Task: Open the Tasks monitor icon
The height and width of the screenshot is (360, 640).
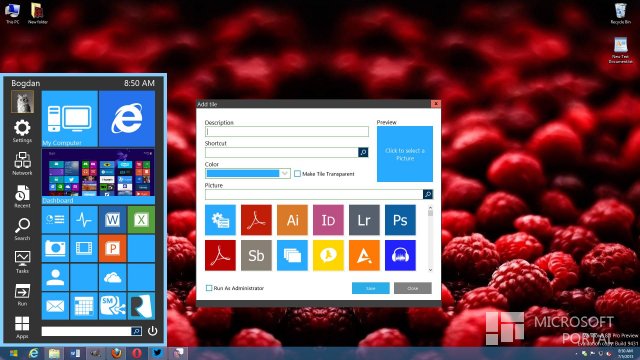Action: tap(22, 262)
